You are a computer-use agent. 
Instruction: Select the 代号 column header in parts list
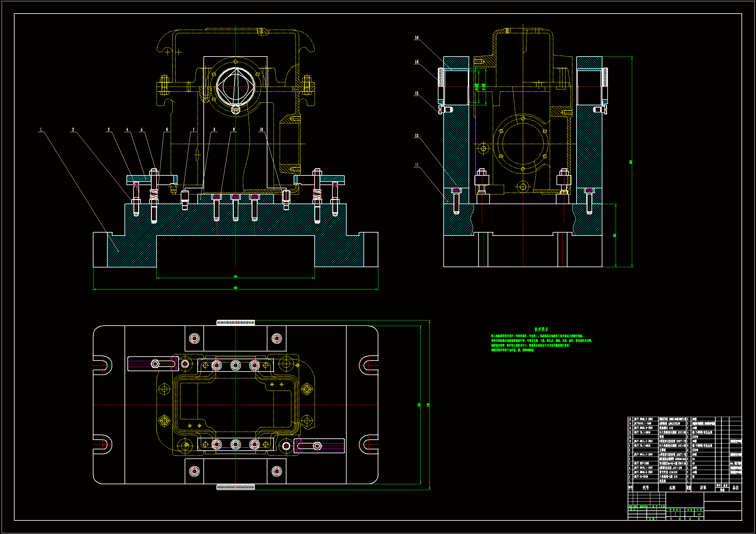pyautogui.click(x=645, y=488)
